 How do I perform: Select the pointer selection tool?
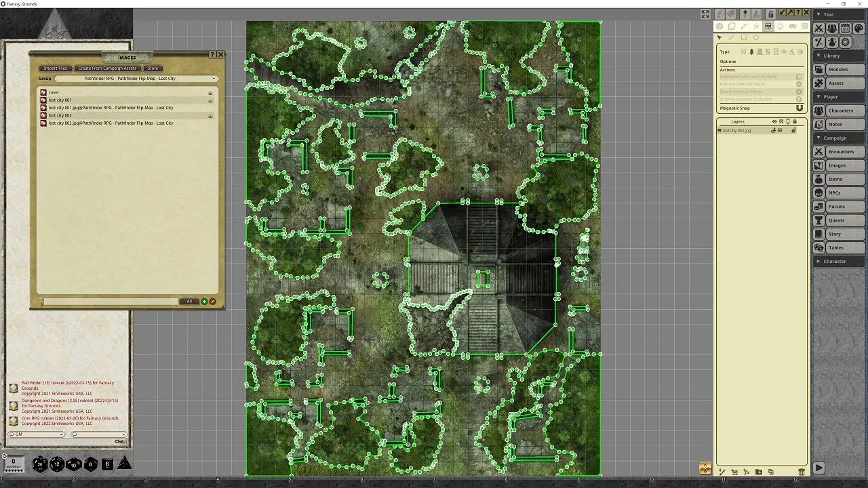[719, 37]
